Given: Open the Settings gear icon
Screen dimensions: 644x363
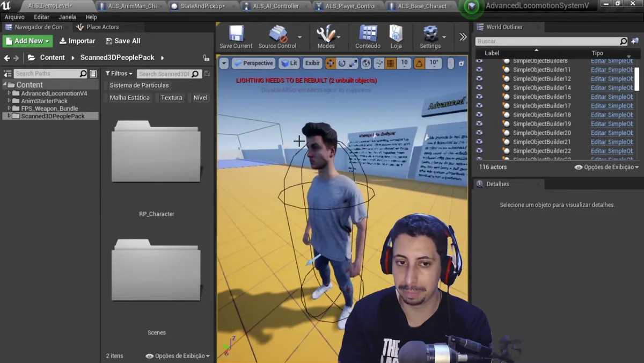Looking at the screenshot, I should (x=430, y=34).
